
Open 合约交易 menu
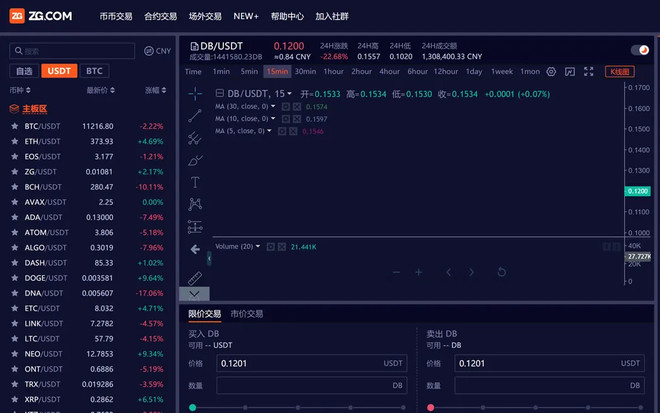160,16
